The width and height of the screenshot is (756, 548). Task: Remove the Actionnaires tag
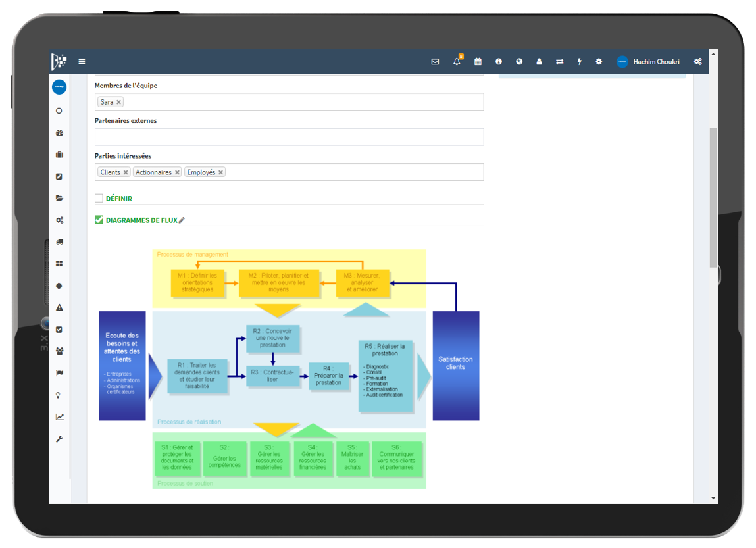[x=177, y=172]
